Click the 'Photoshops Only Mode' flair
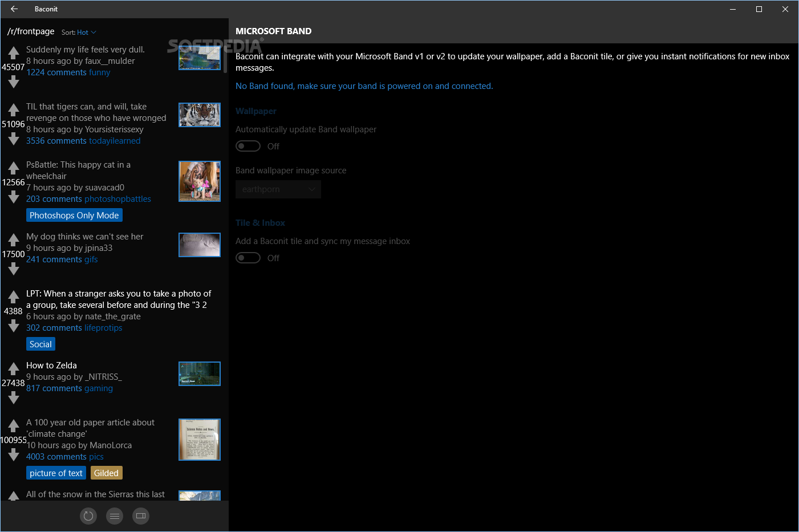Image resolution: width=799 pixels, height=532 pixels. coord(74,216)
